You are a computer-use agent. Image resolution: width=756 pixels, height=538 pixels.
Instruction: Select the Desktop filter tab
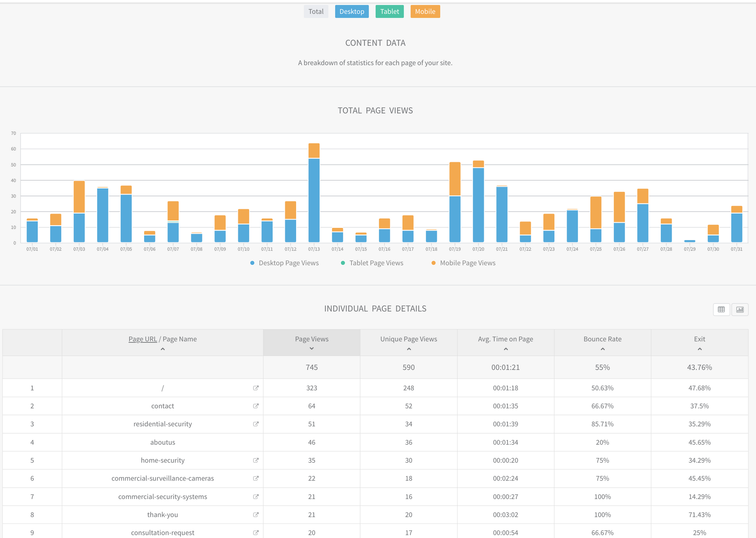352,11
